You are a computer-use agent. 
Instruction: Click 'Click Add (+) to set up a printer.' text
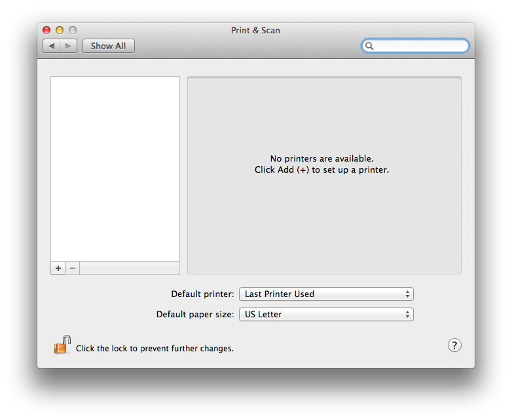(x=321, y=169)
